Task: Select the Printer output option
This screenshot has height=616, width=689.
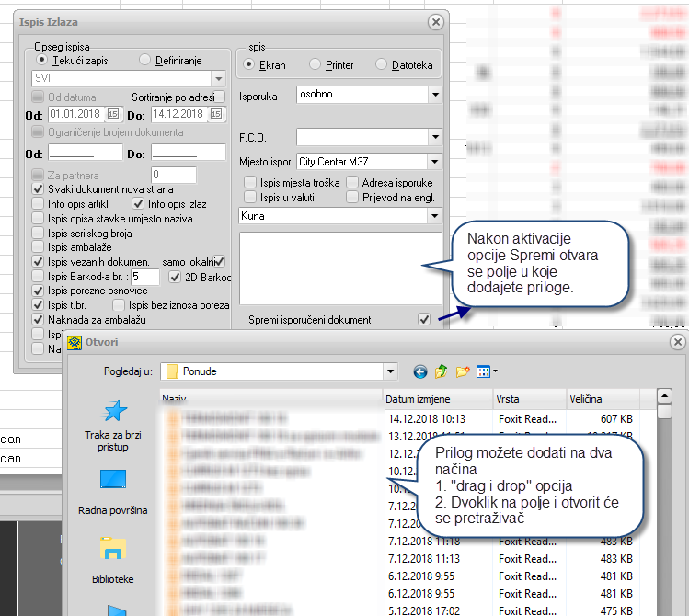Action: tap(316, 65)
